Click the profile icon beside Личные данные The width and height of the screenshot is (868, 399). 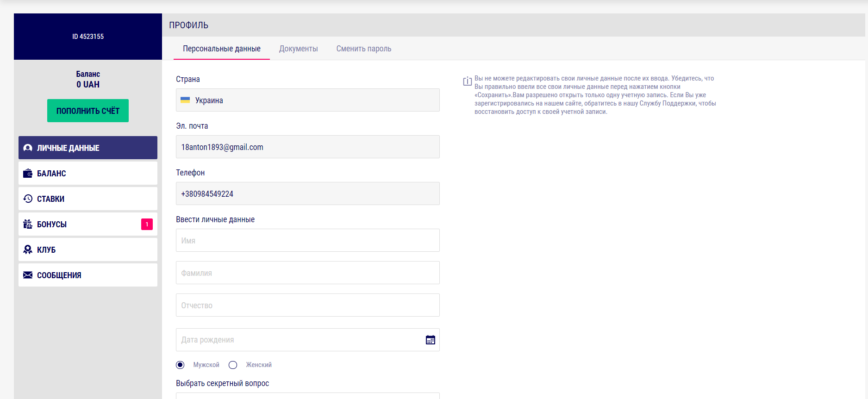[x=28, y=148]
